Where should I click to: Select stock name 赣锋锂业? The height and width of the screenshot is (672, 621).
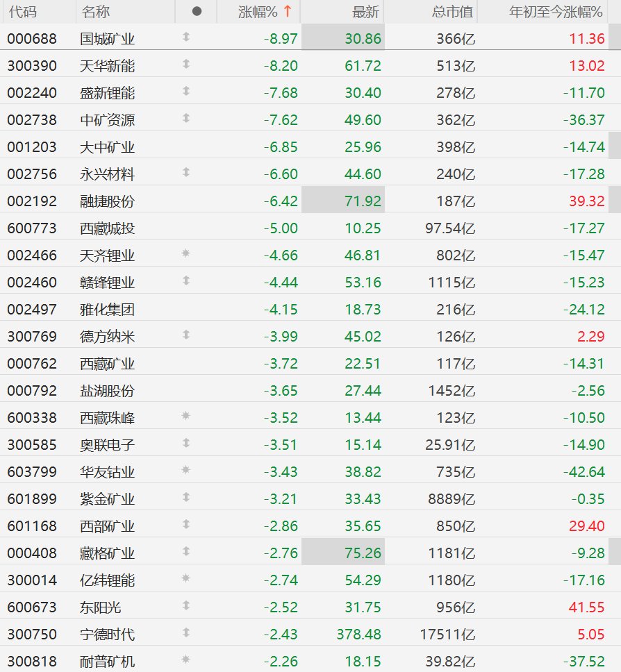coord(107,283)
